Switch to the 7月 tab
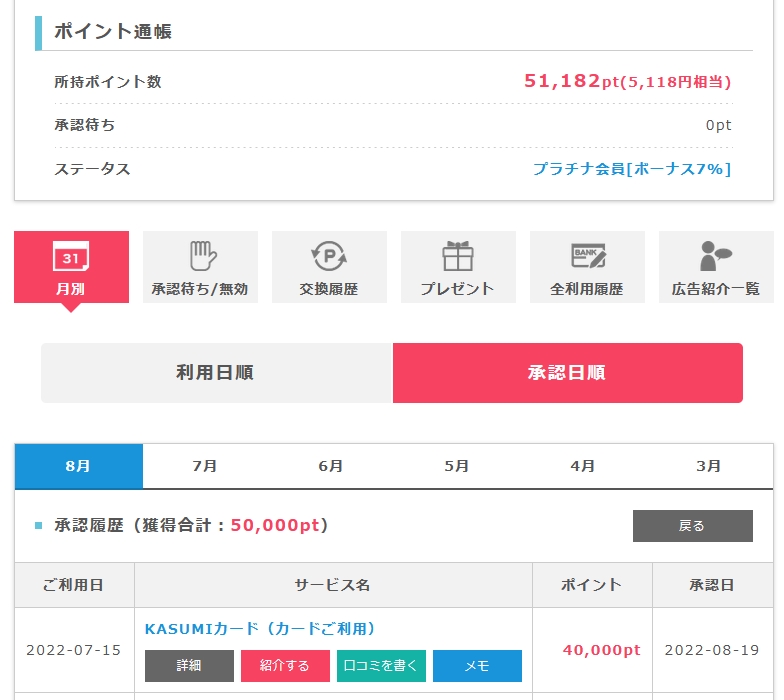 [205, 466]
